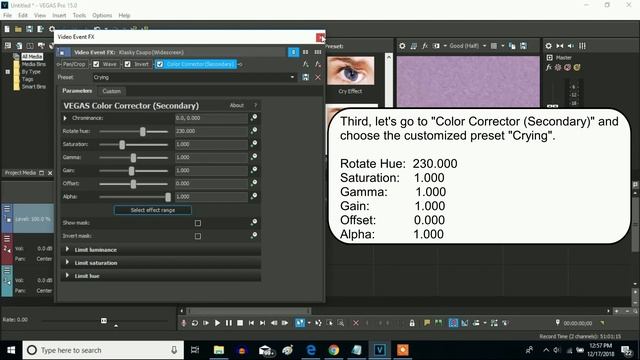Toggle loop playback in transport bar
Screen dimensions: 640x360
(195, 323)
